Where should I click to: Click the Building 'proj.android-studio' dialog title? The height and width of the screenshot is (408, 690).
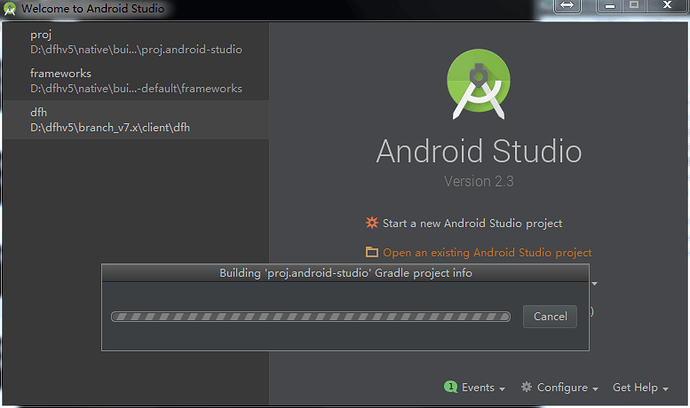coord(345,273)
